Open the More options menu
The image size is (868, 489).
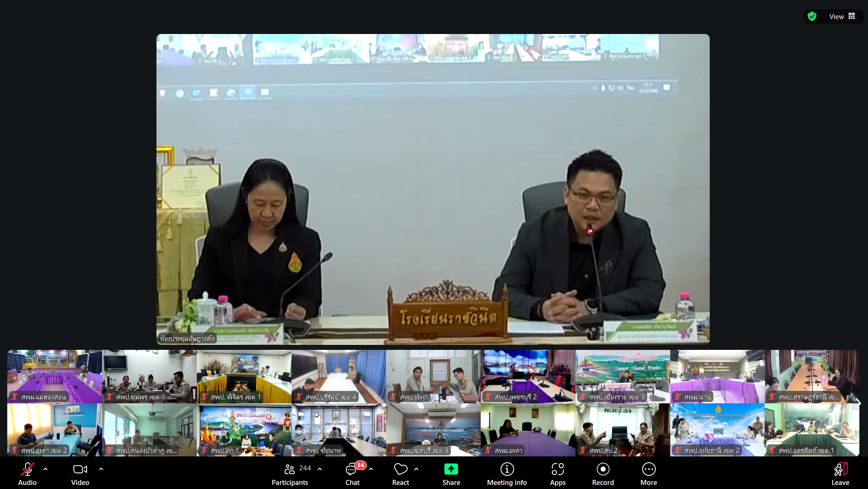[x=649, y=474]
